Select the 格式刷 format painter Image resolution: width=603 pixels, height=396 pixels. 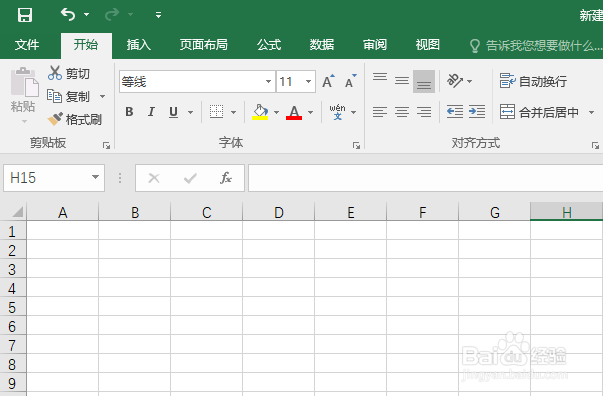pyautogui.click(x=75, y=120)
